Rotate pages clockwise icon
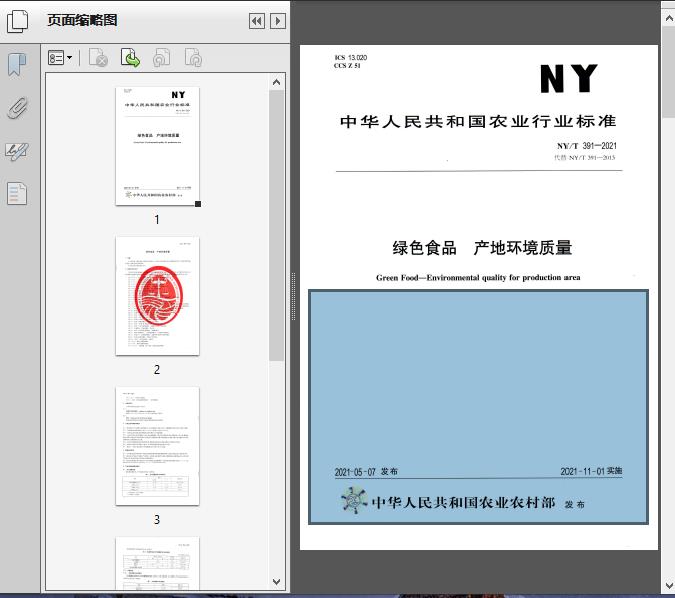 point(193,58)
